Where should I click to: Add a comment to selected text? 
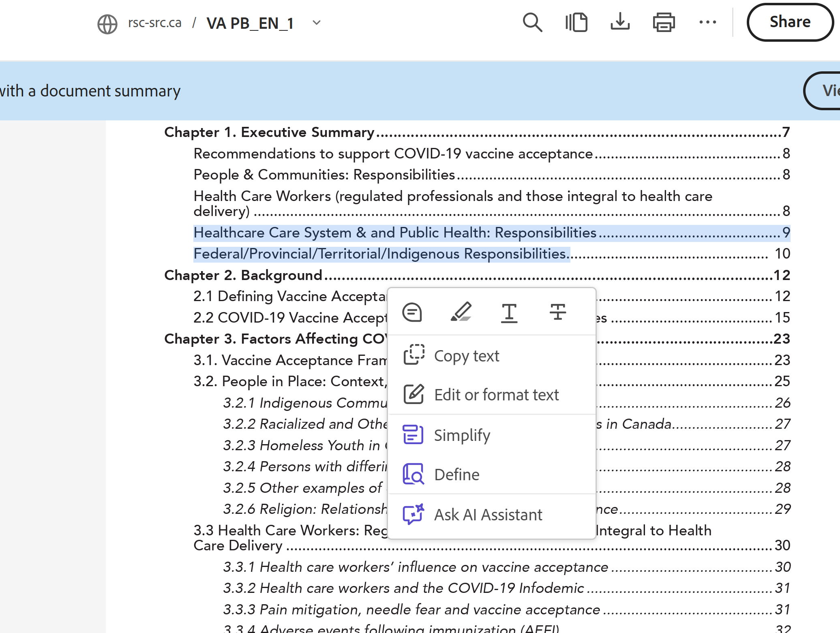tap(412, 312)
